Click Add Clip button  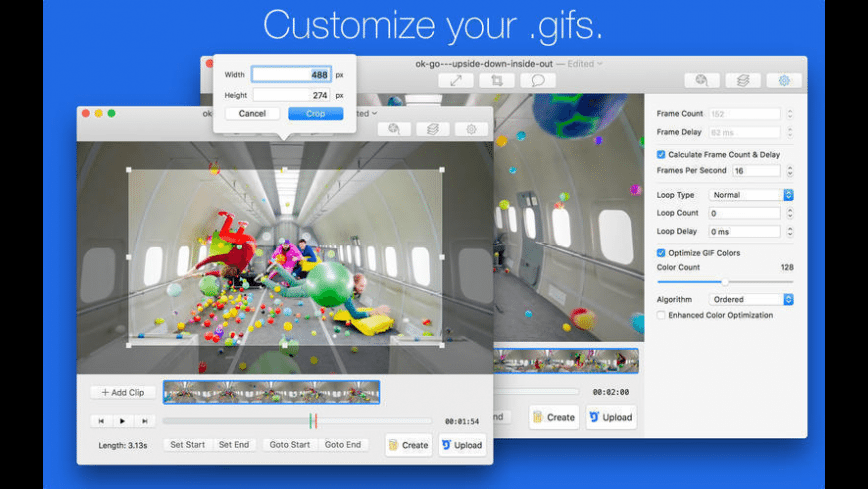123,392
